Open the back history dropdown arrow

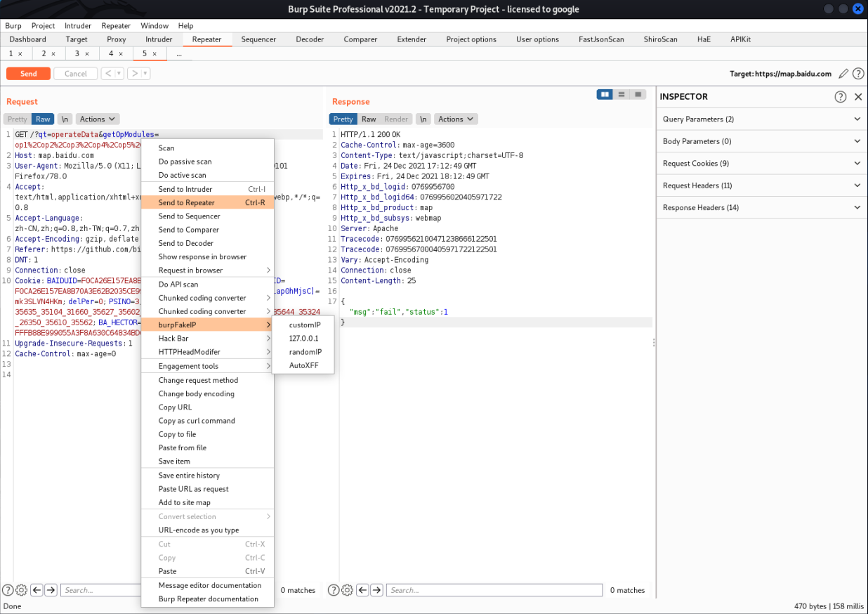point(119,74)
